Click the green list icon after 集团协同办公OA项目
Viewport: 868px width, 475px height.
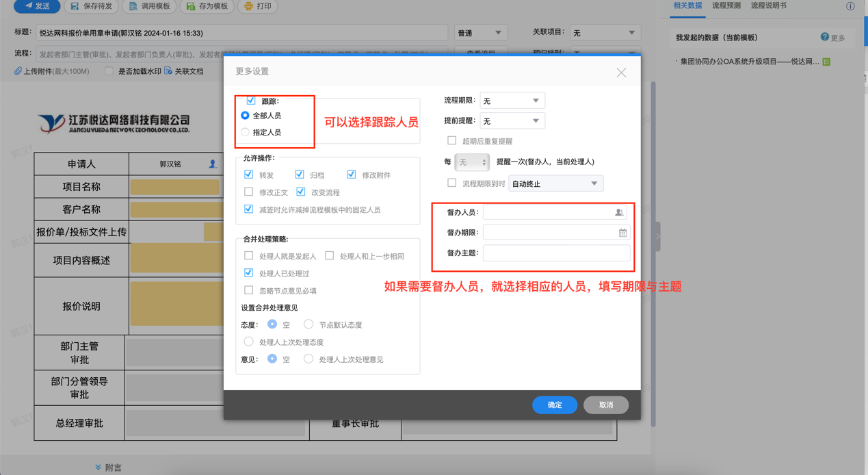(826, 62)
